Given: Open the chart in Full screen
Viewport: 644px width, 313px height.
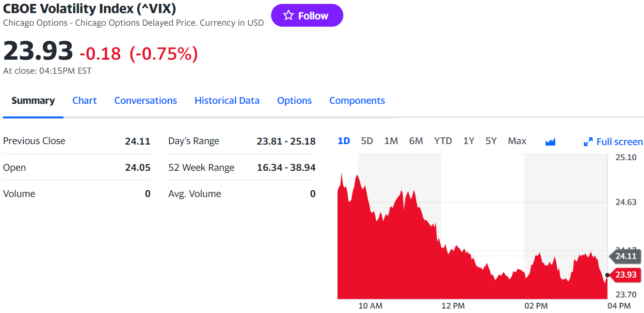Looking at the screenshot, I should [613, 142].
